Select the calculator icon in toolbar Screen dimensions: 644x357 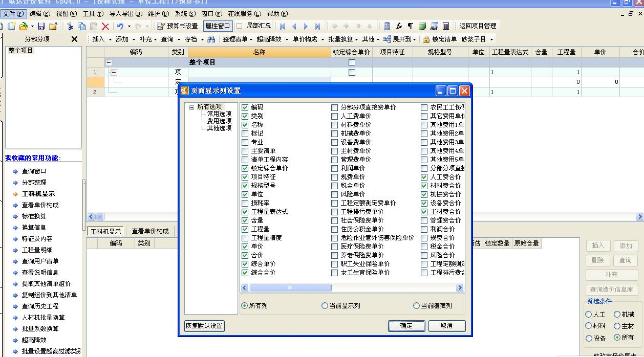[x=387, y=25]
